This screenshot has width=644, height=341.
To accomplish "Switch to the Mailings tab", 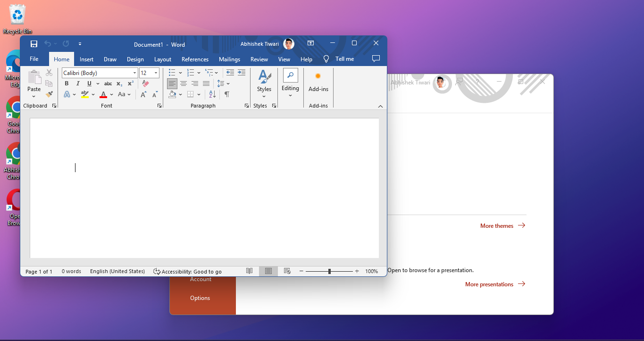I will [x=229, y=59].
